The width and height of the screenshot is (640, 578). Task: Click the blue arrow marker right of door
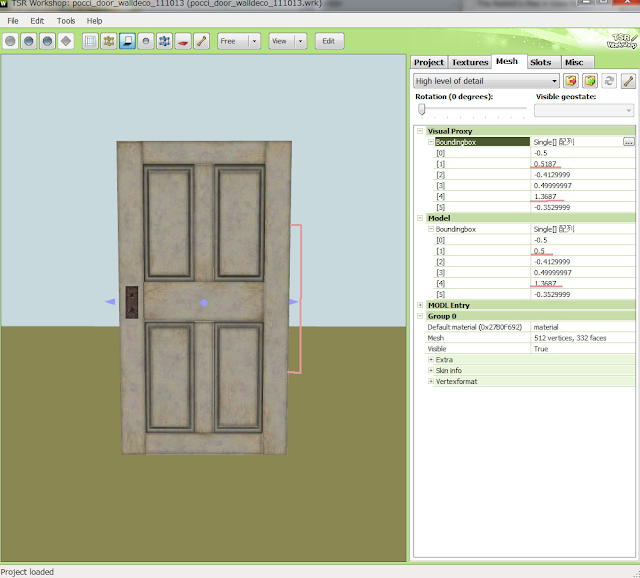(294, 302)
